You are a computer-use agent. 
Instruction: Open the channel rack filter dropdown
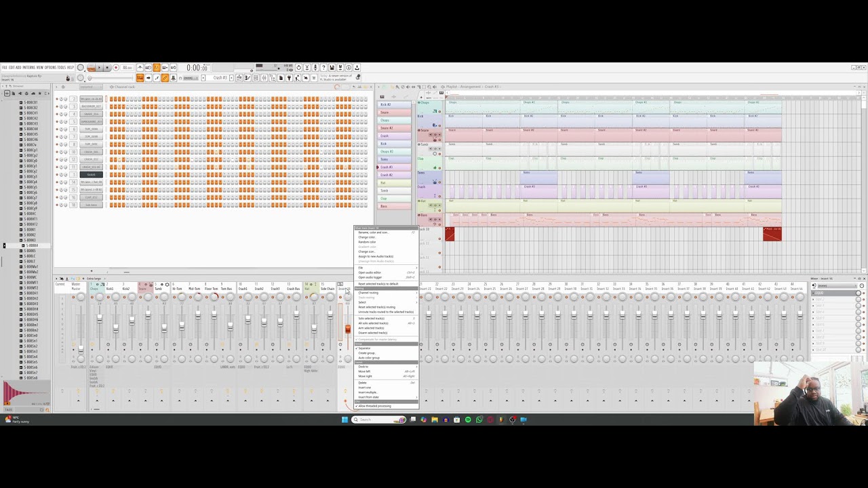pos(91,87)
